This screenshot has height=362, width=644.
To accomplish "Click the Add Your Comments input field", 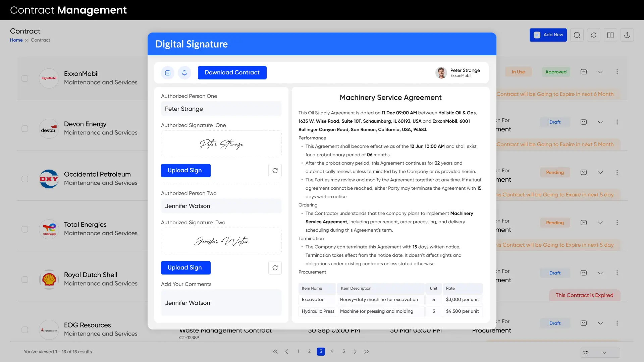I will coord(221,302).
